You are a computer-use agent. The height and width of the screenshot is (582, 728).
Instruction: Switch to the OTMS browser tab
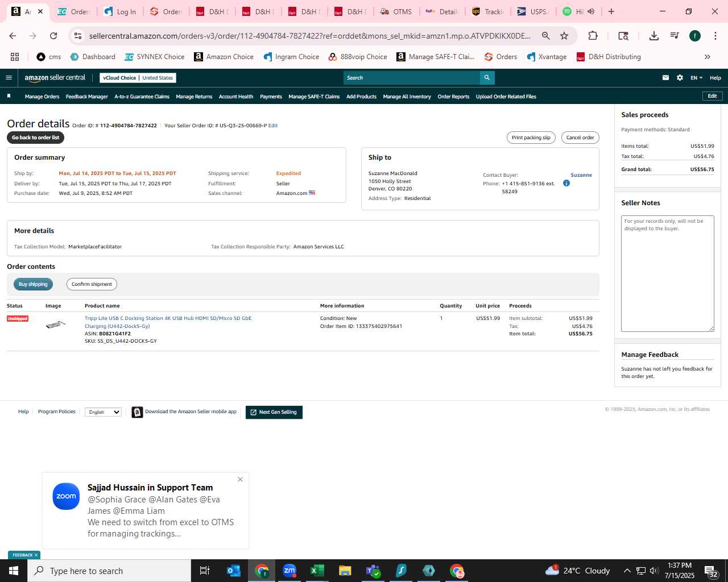pyautogui.click(x=396, y=11)
